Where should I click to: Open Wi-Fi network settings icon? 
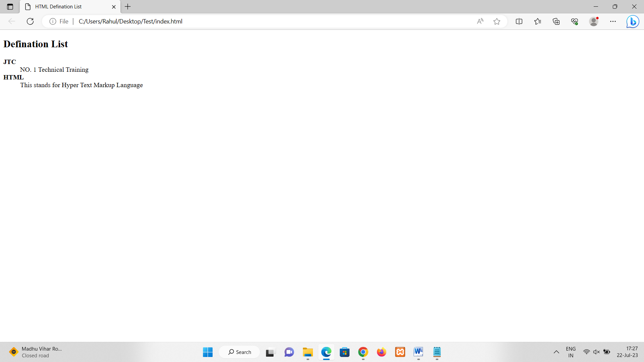tap(586, 352)
